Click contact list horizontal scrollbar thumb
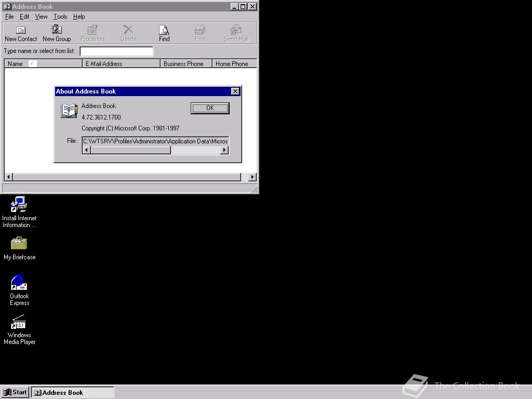This screenshot has height=399, width=532. point(127,177)
